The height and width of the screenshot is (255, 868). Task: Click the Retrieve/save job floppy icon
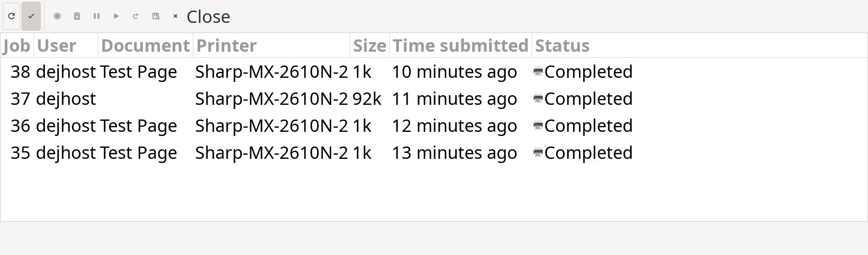click(156, 16)
